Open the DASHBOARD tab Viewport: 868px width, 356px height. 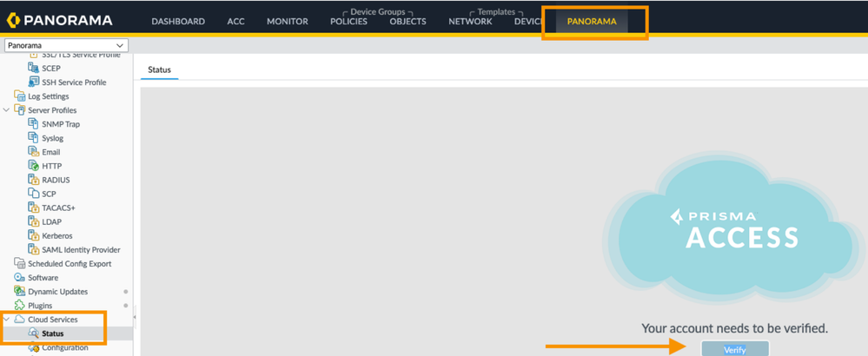click(x=178, y=22)
